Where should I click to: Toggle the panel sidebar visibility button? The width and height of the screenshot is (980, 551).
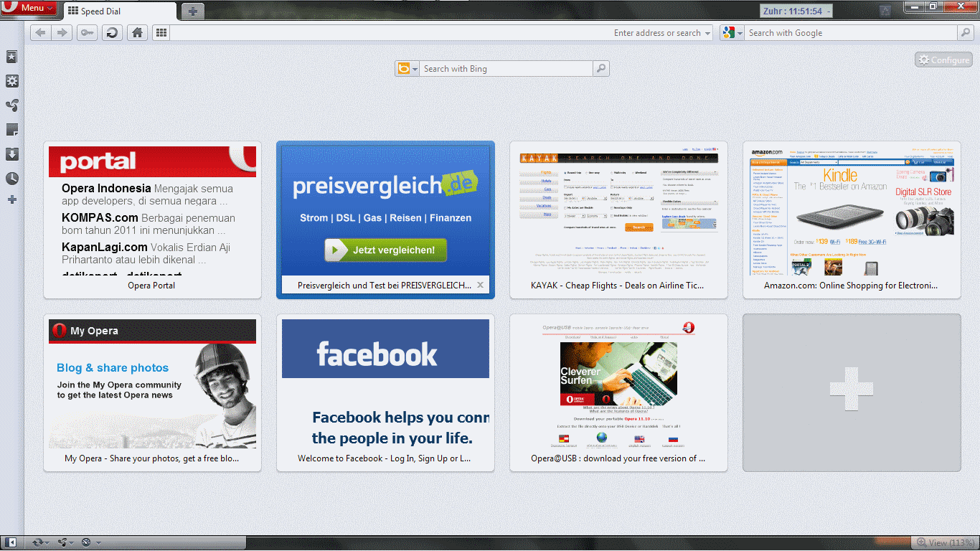11,542
